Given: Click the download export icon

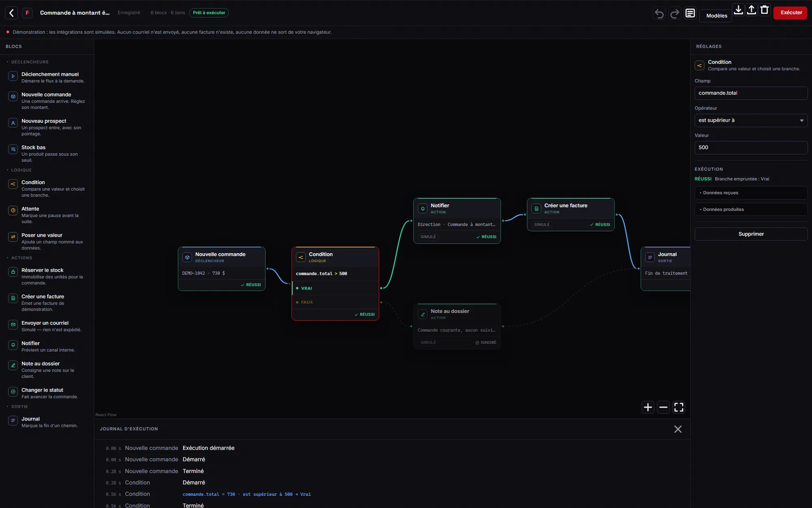Looking at the screenshot, I should pyautogui.click(x=739, y=10).
